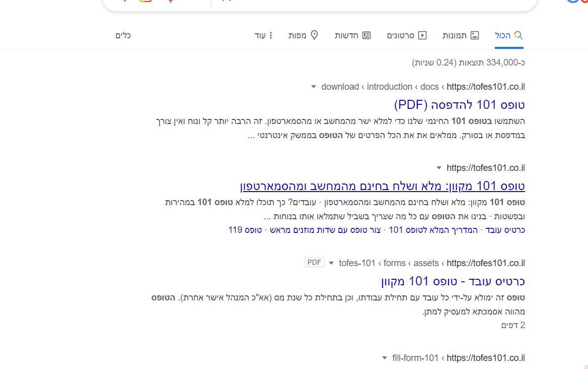Expand arrow next to second tofes101.co.il URL
This screenshot has width=588, height=369.
[x=439, y=168]
